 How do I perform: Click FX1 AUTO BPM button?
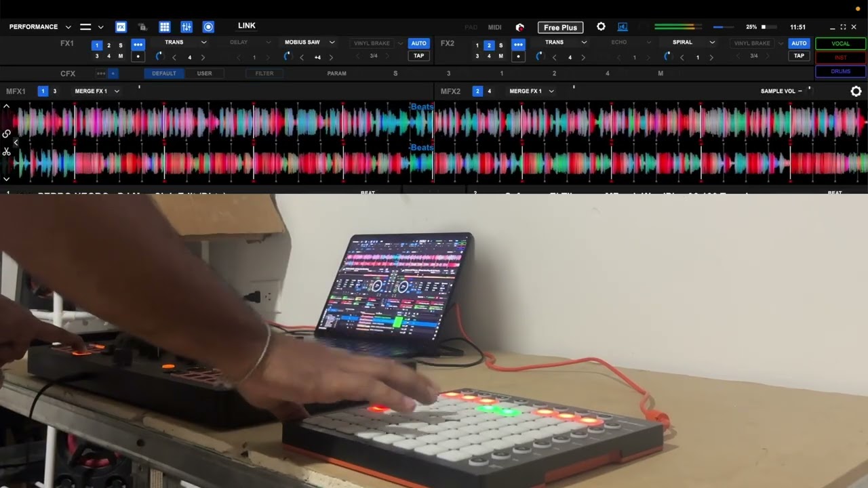pyautogui.click(x=419, y=43)
